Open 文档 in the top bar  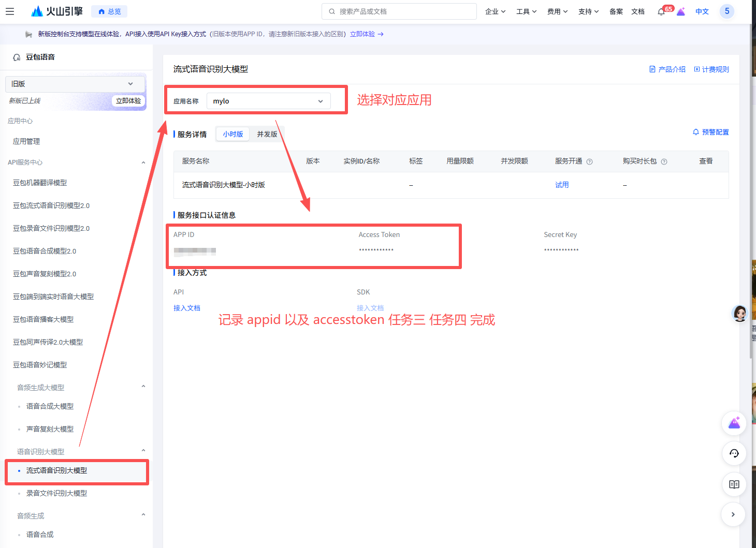click(638, 11)
